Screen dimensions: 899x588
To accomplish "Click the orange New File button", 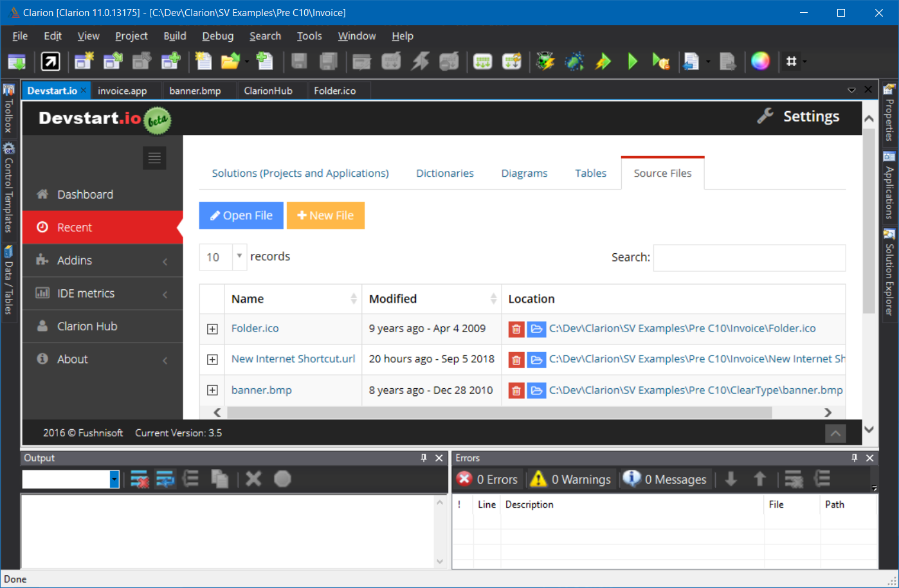I will pyautogui.click(x=325, y=216).
